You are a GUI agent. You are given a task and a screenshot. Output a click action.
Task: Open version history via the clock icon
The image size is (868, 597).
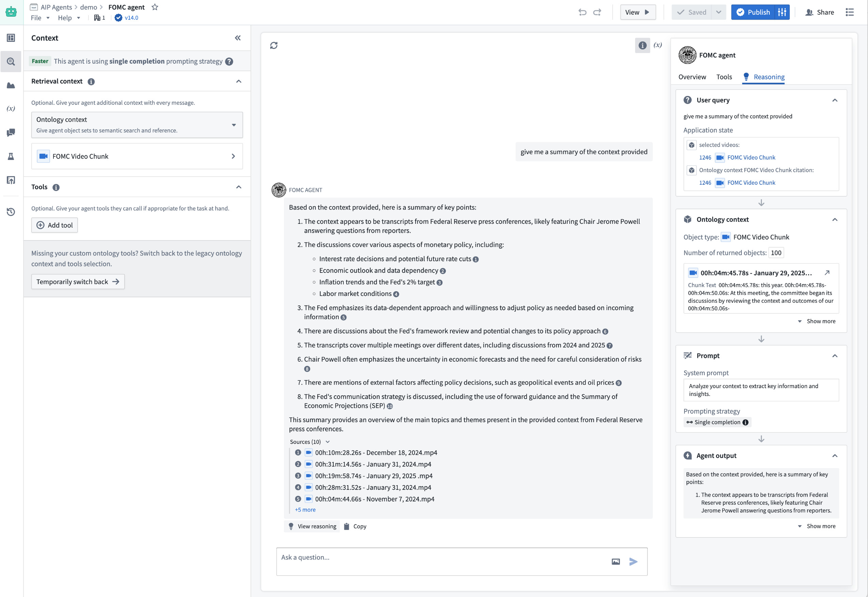11,212
